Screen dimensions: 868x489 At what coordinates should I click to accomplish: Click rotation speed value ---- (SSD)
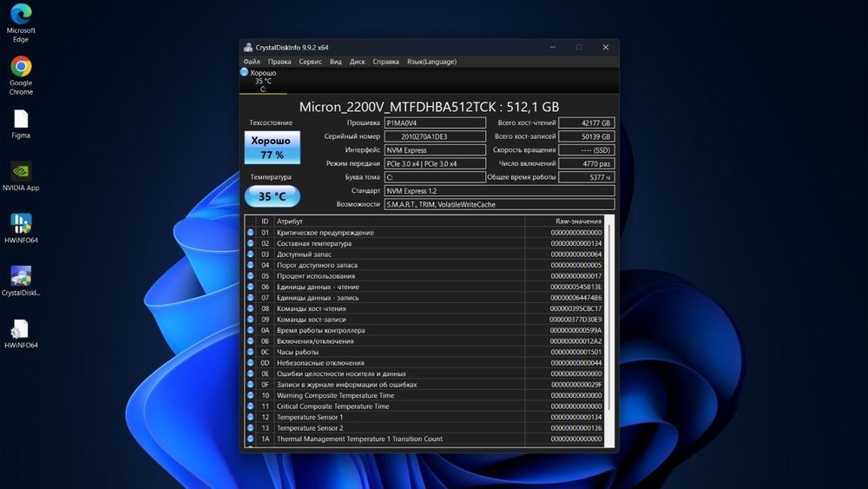pyautogui.click(x=587, y=150)
